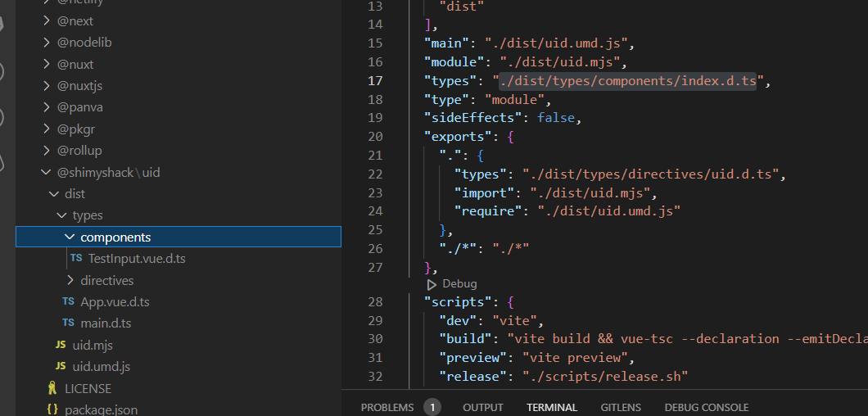Viewport: 868px width, 416px height.
Task: Click the highlighted types path on line 17
Action: [627, 81]
